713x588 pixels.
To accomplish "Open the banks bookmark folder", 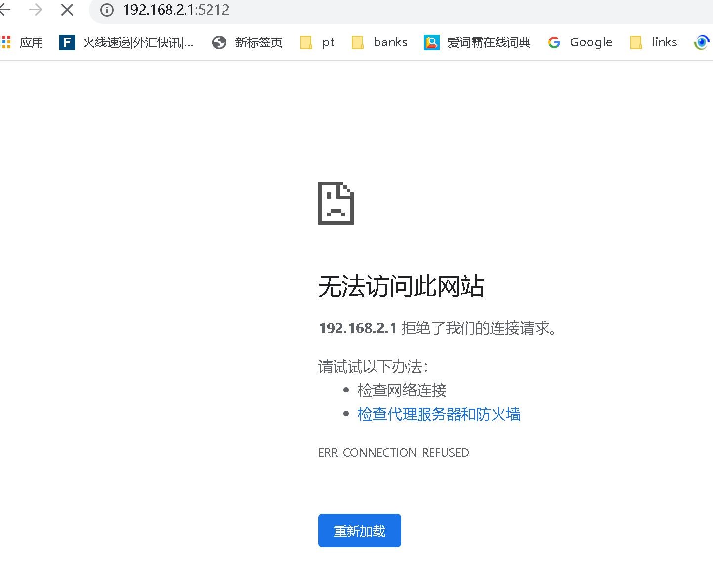I will pos(379,42).
